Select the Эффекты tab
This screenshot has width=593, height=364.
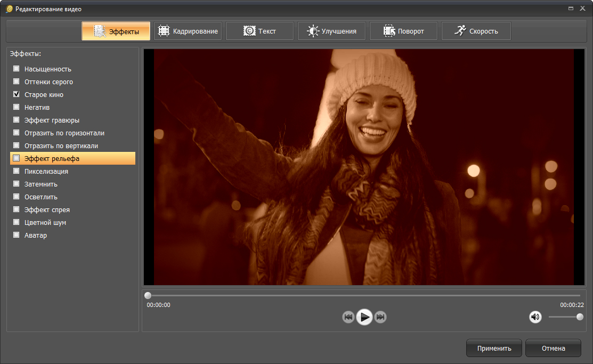coord(116,31)
